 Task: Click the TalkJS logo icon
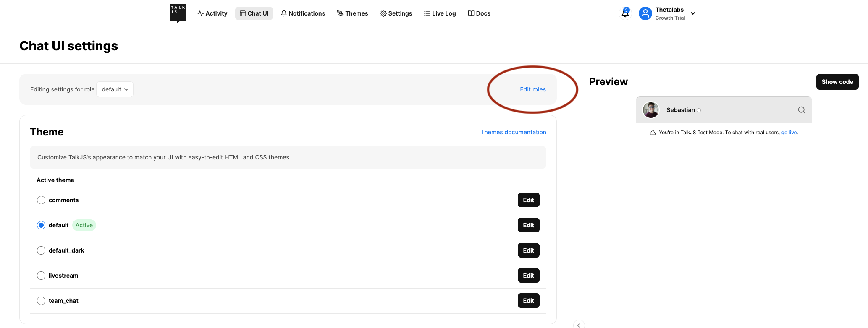click(x=178, y=13)
